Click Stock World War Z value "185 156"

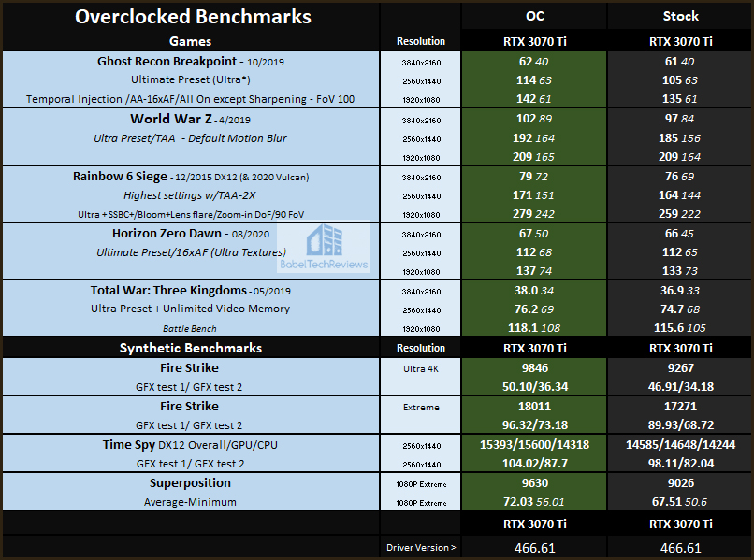(x=679, y=138)
